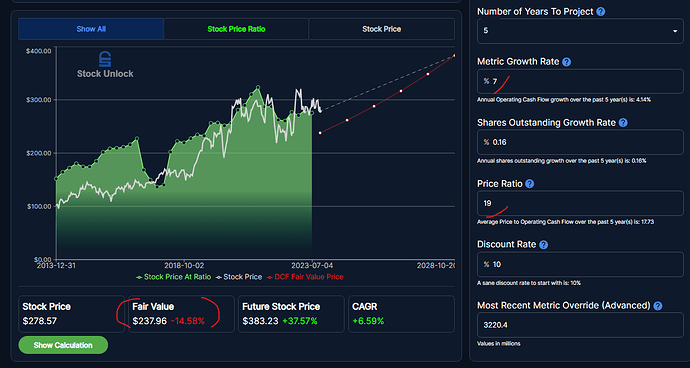Click the -14.58% fair value percentage
Screen dimensions: 690x368
pyautogui.click(x=187, y=321)
